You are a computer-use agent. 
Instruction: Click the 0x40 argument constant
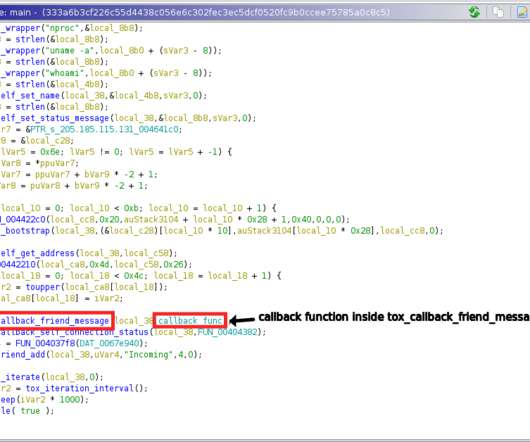click(x=301, y=219)
